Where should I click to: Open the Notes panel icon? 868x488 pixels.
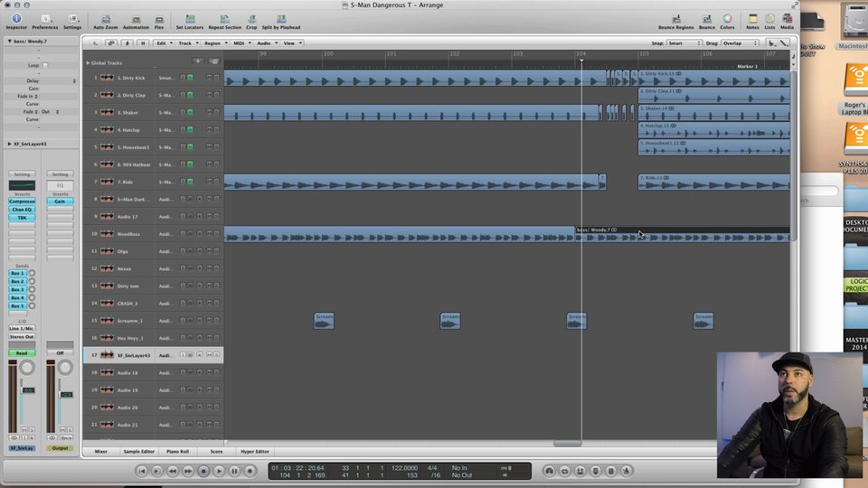click(x=753, y=22)
